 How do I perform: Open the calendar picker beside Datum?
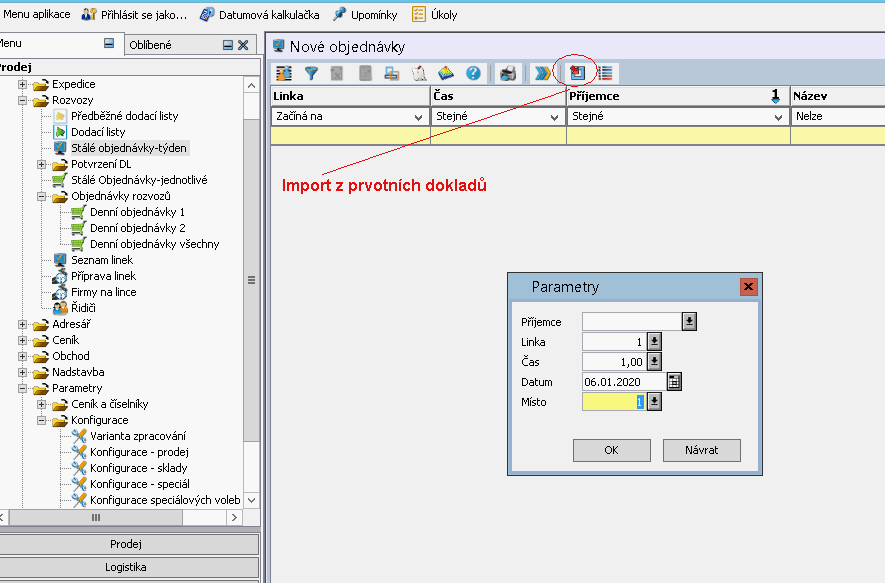click(674, 382)
